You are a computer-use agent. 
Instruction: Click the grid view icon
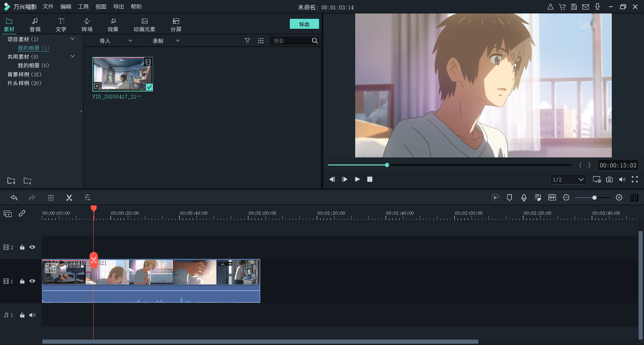[261, 41]
